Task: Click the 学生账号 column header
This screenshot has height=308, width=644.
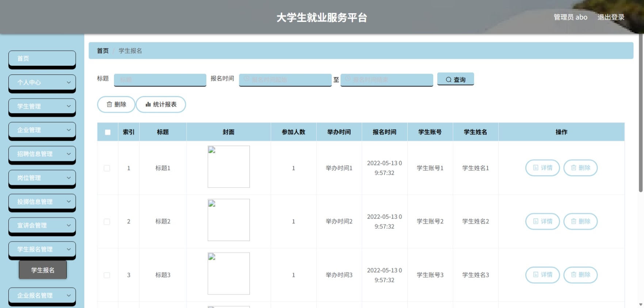Action: 430,132
